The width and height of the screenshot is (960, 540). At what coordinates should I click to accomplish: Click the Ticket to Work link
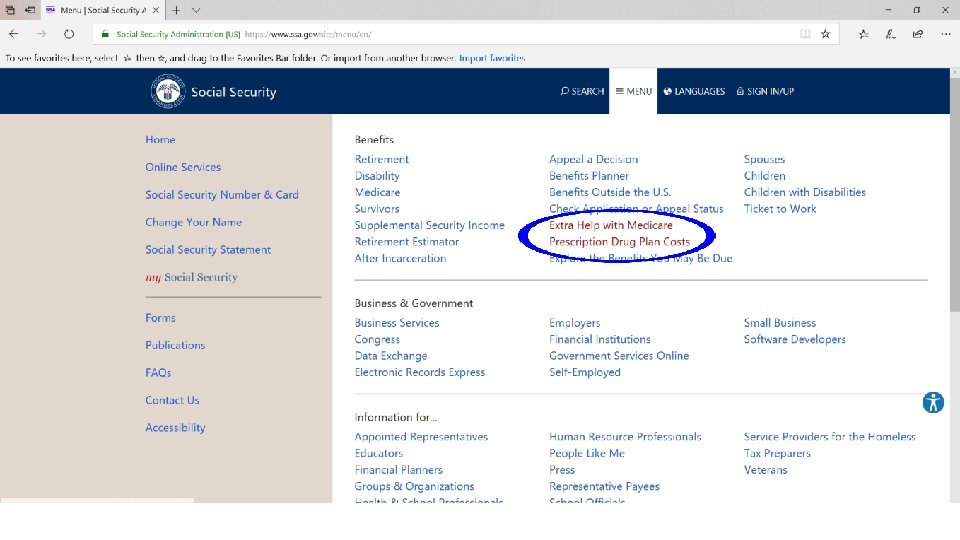[780, 209]
